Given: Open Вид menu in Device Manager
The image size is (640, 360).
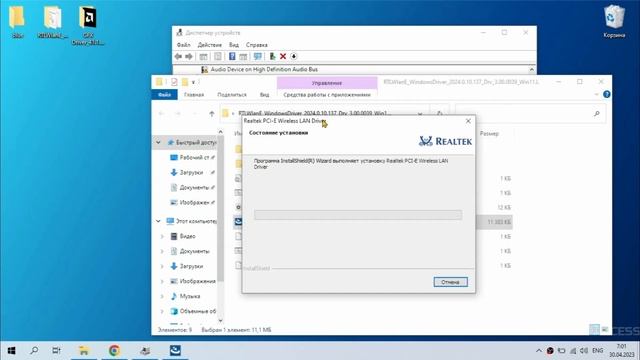Looking at the screenshot, I should [x=234, y=45].
